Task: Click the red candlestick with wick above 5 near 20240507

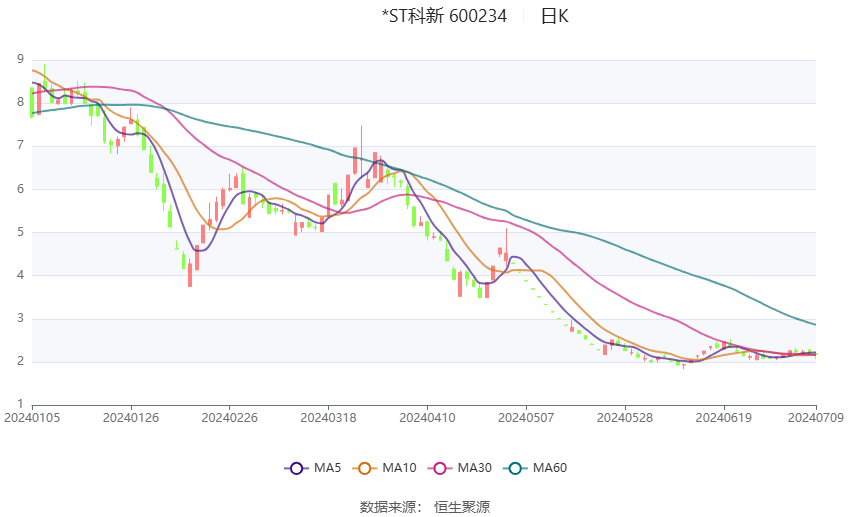Action: point(506,249)
